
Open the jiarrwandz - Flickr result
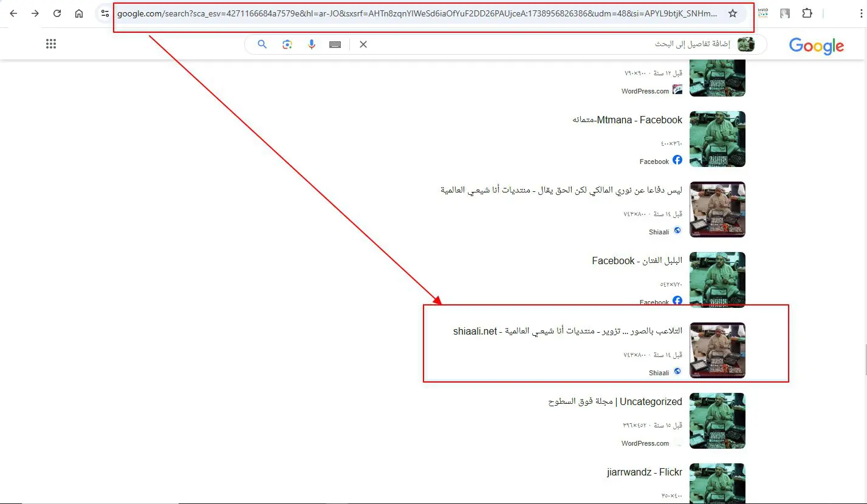tap(645, 472)
